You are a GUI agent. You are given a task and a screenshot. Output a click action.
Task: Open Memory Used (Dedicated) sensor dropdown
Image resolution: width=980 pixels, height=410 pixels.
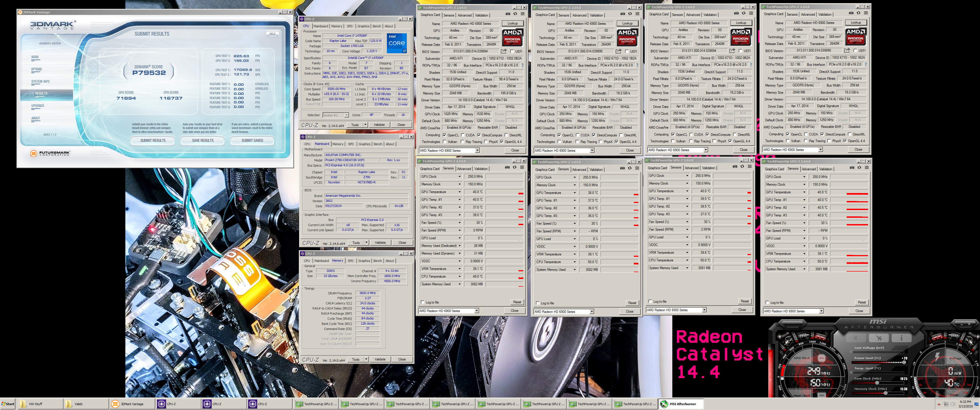pyautogui.click(x=459, y=246)
